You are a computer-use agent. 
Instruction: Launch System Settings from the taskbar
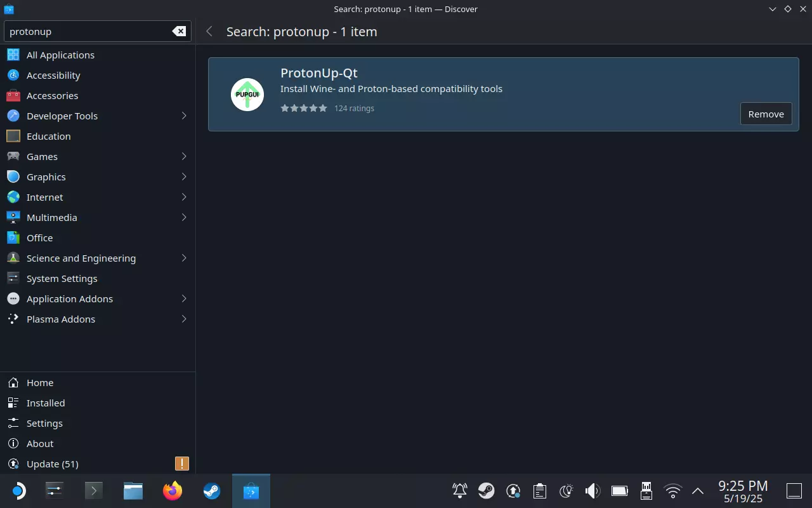pyautogui.click(x=55, y=491)
